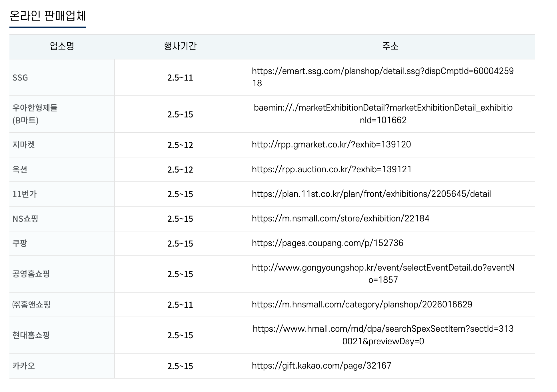Open the hnsmall category planshop link
This screenshot has height=392, width=557.
pyautogui.click(x=362, y=305)
